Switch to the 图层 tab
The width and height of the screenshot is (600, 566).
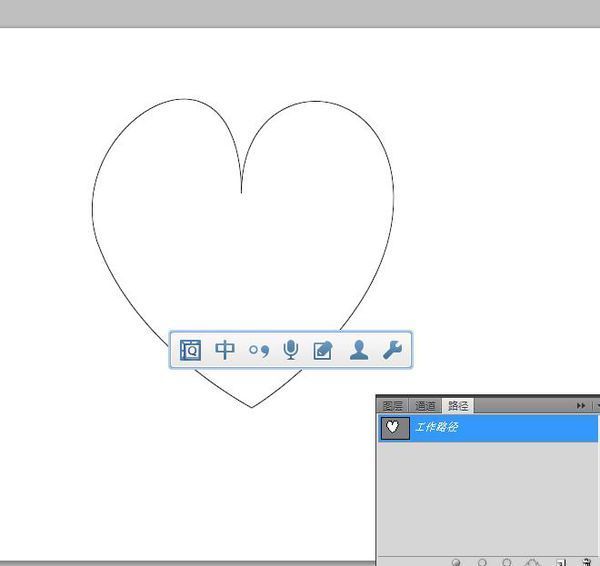pyautogui.click(x=394, y=406)
